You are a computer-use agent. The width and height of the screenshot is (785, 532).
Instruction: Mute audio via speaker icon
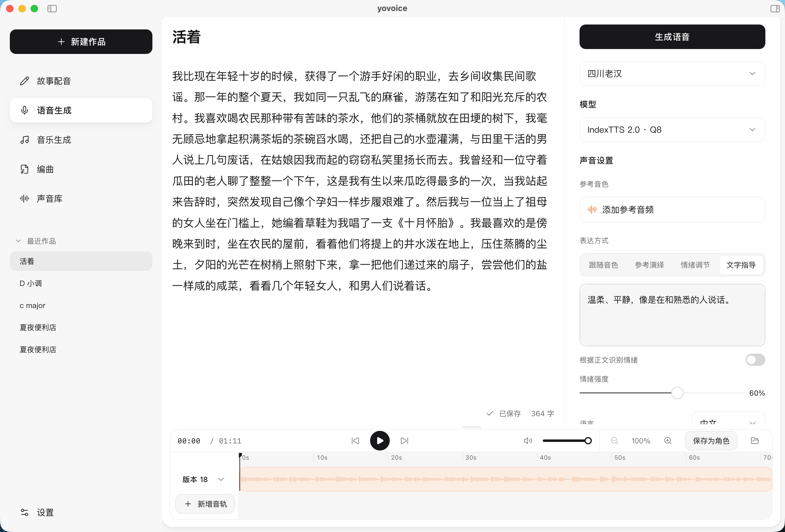[x=528, y=440]
